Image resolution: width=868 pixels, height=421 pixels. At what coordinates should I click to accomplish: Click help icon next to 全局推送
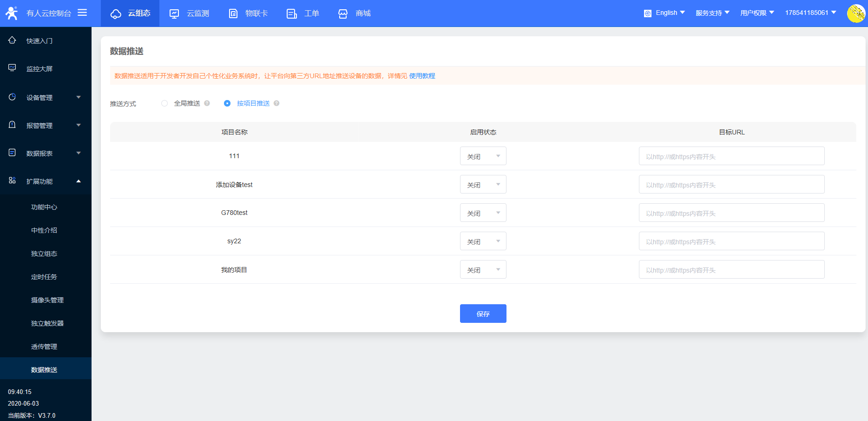[x=207, y=103]
